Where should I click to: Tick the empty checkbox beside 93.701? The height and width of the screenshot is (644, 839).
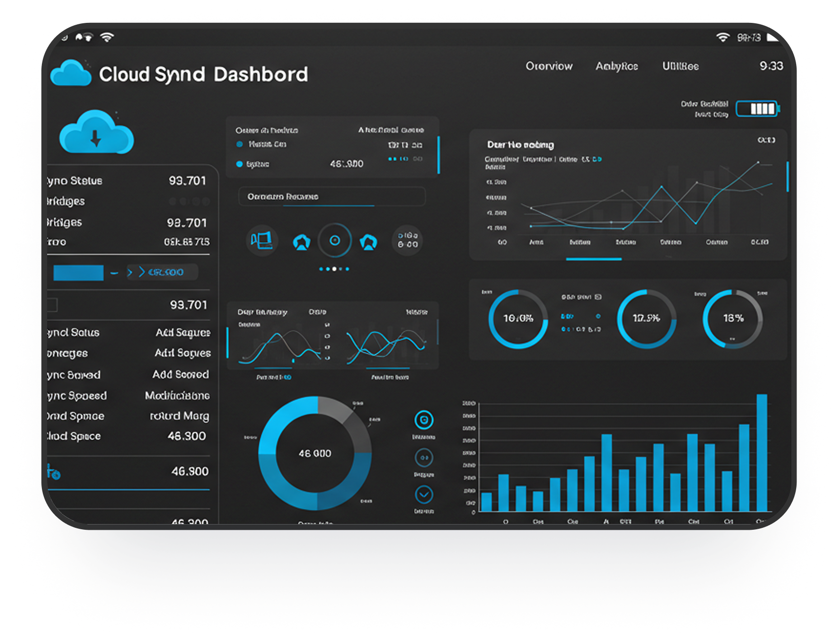point(52,305)
